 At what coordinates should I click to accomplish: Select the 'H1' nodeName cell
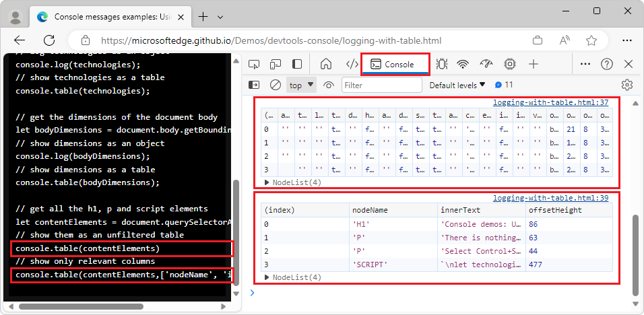click(393, 224)
